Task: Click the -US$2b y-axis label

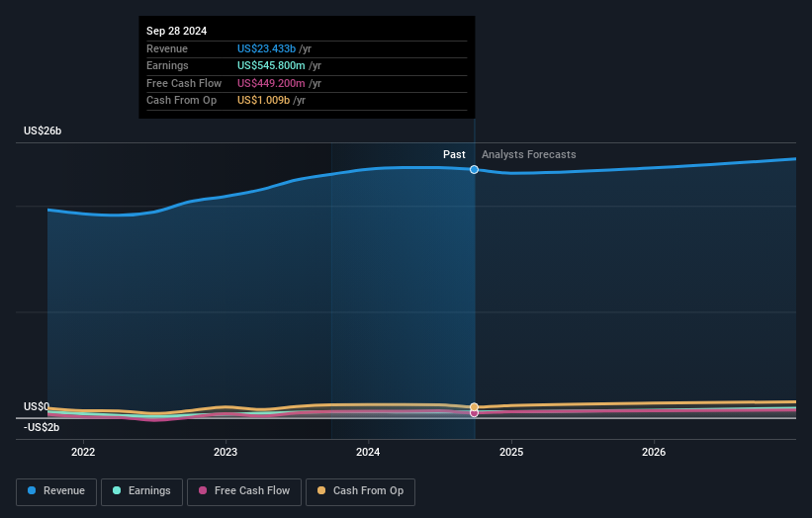Action: point(42,427)
